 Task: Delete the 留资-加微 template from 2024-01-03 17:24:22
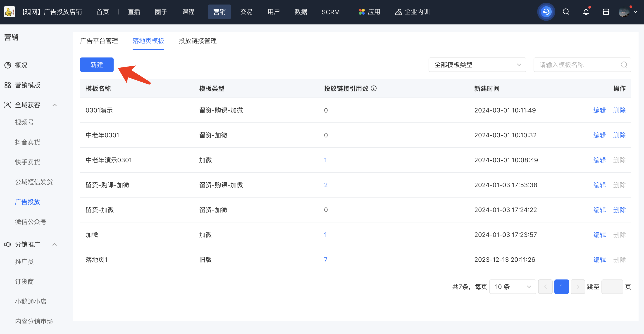point(620,210)
